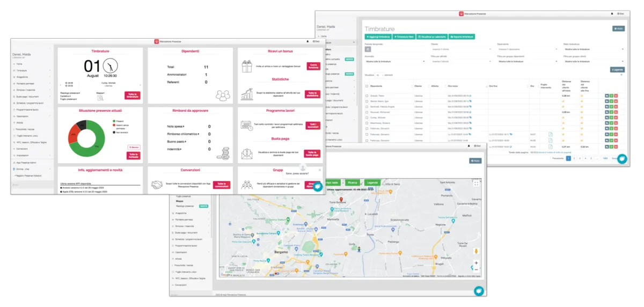This screenshot has height=307, width=644.
Task: Open 'Stato timbratura' dropdown
Action: pyautogui.click(x=594, y=49)
